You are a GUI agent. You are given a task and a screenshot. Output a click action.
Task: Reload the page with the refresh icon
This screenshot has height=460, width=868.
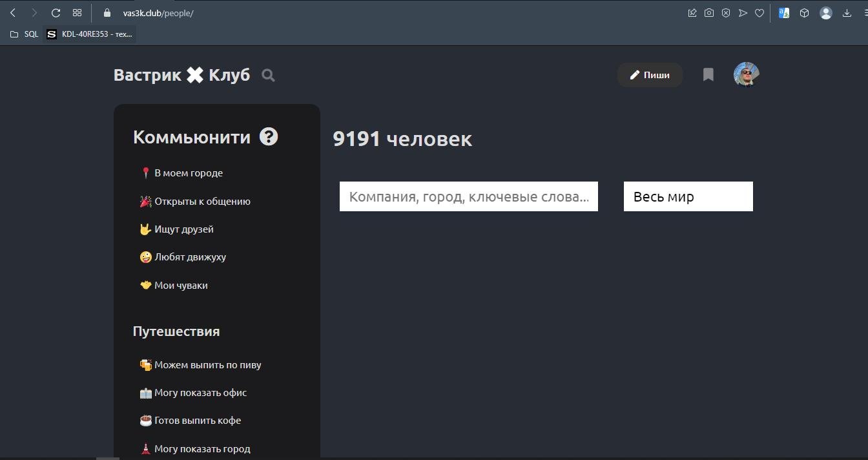(56, 13)
